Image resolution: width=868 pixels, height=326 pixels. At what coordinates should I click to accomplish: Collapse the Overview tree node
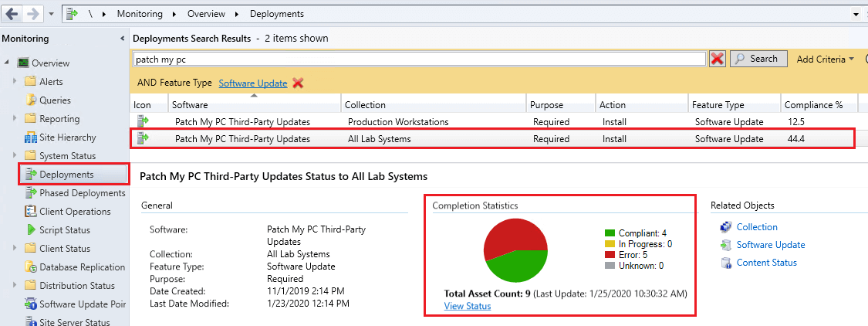[x=7, y=63]
